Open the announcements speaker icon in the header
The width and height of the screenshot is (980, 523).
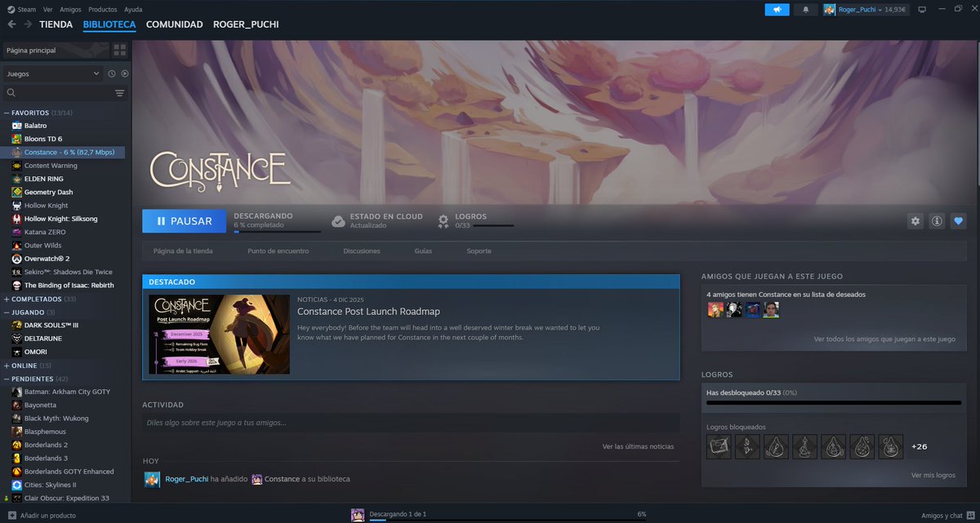tap(777, 9)
